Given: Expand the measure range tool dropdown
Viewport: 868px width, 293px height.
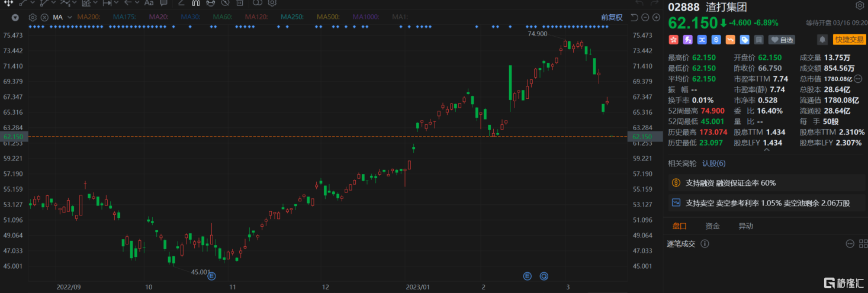Looking at the screenshot, I should point(116,3).
